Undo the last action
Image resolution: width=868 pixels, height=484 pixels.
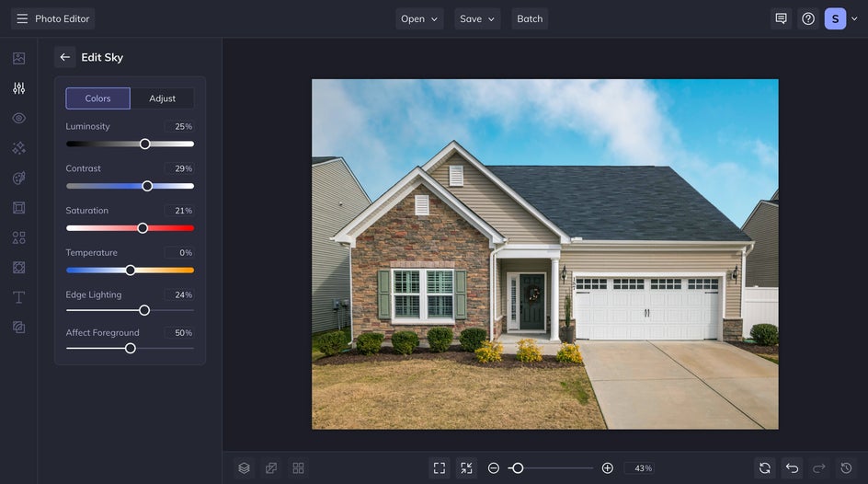point(793,468)
